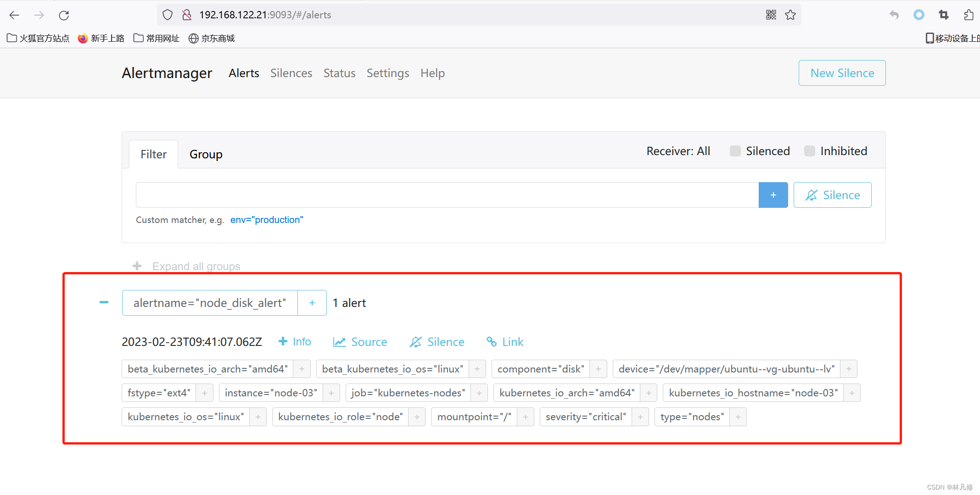Expand all groups
This screenshot has width=980, height=495.
pos(187,266)
